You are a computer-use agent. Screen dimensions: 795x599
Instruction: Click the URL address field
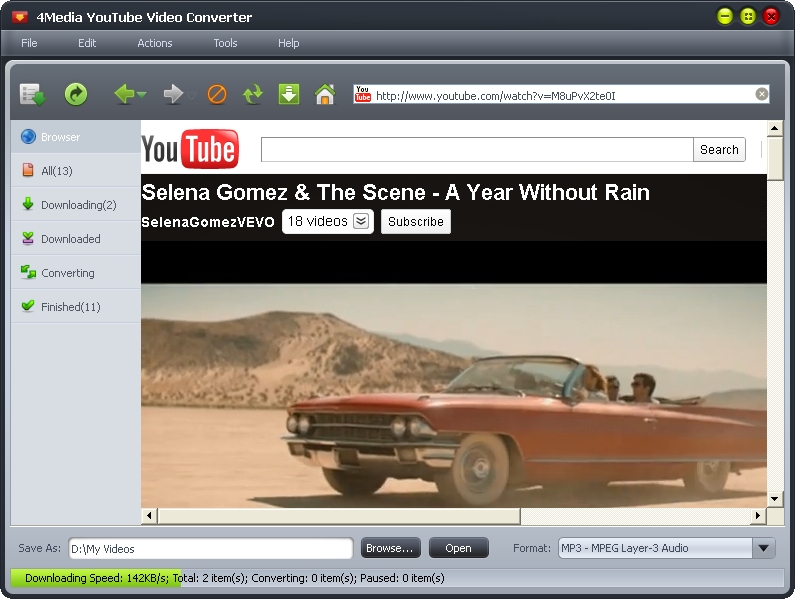563,95
